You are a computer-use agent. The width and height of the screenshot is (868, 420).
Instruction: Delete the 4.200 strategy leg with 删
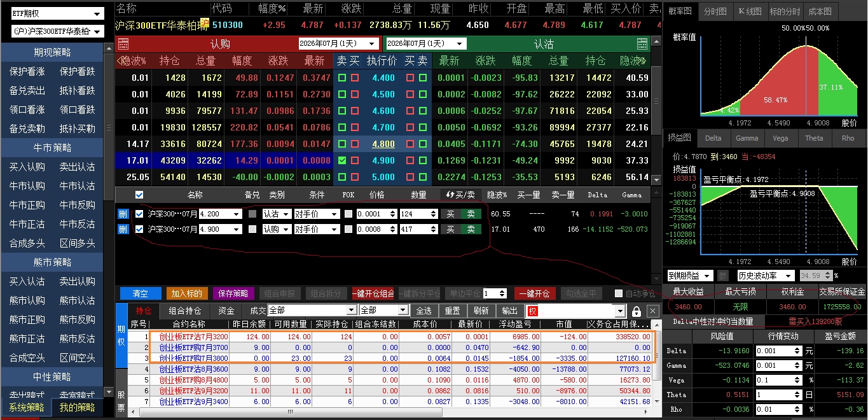point(123,214)
